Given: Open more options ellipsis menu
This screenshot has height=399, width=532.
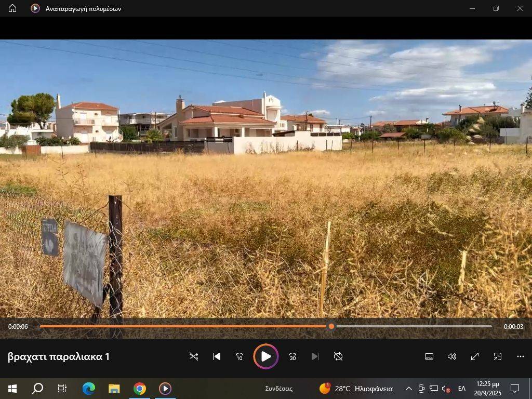Looking at the screenshot, I should (521, 356).
